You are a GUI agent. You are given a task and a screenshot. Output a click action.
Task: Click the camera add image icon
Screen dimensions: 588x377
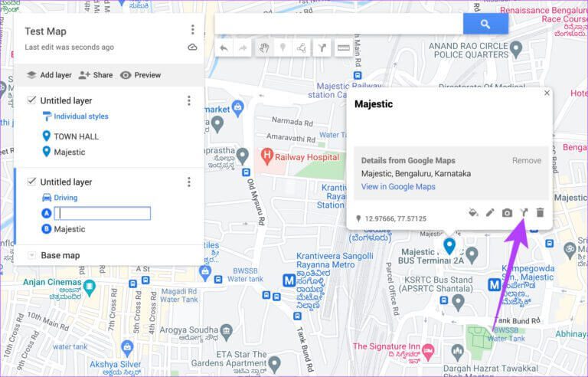507,213
